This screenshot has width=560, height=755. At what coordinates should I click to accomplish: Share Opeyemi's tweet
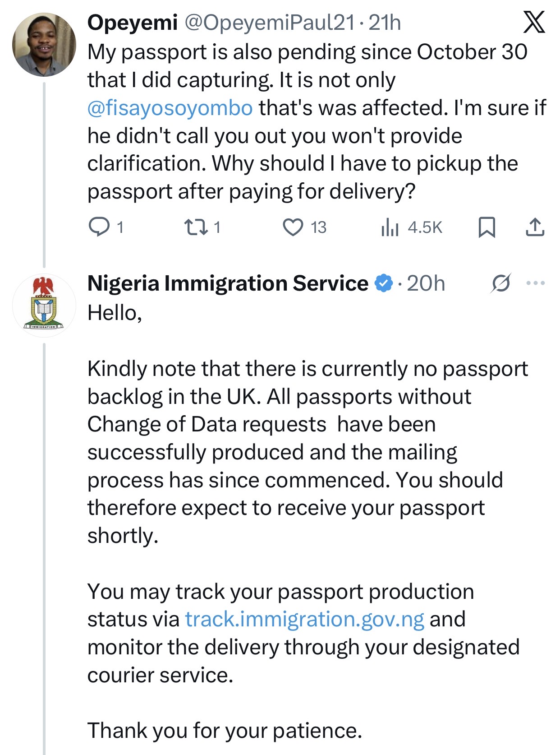[x=535, y=227]
